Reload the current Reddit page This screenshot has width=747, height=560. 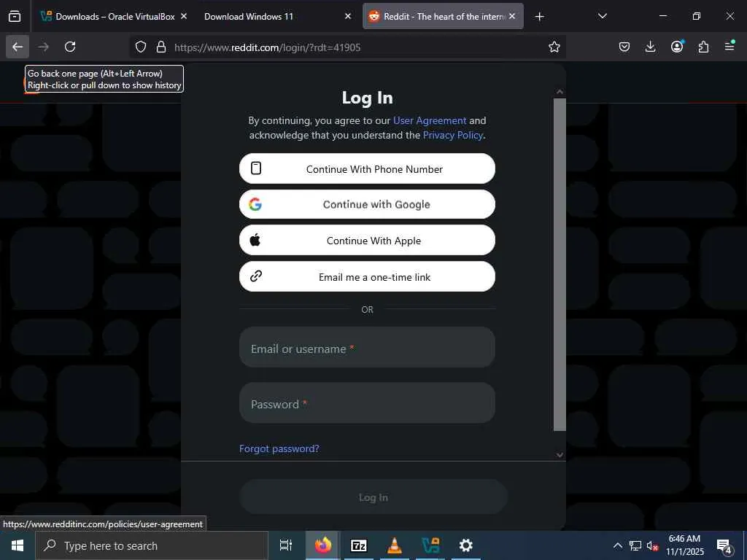click(x=70, y=47)
